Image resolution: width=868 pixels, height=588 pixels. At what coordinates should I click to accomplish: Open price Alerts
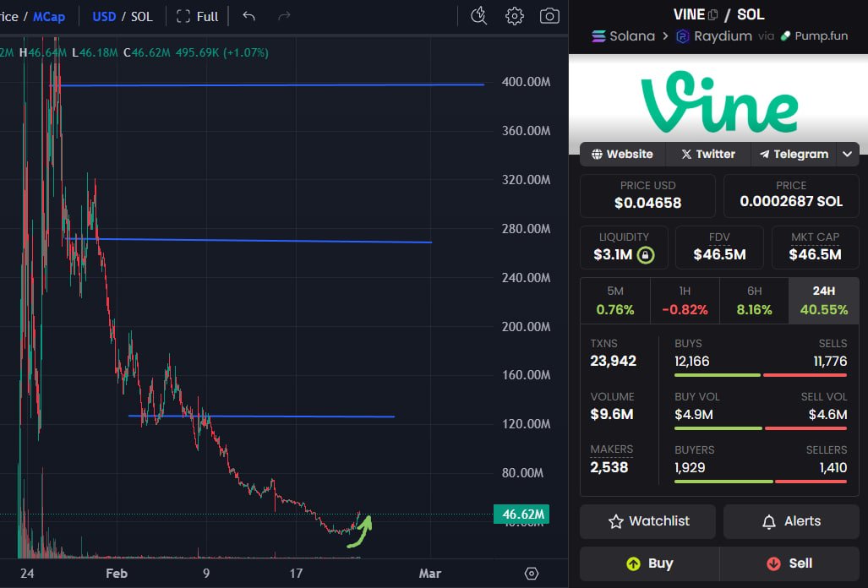pos(791,521)
